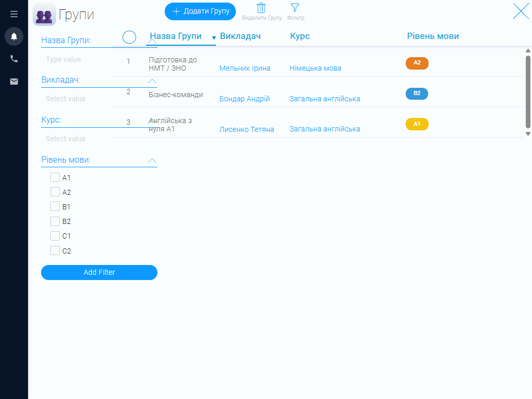Open teacher link Лисенко Тетяна
This screenshot has height=399, width=532.
click(x=247, y=129)
